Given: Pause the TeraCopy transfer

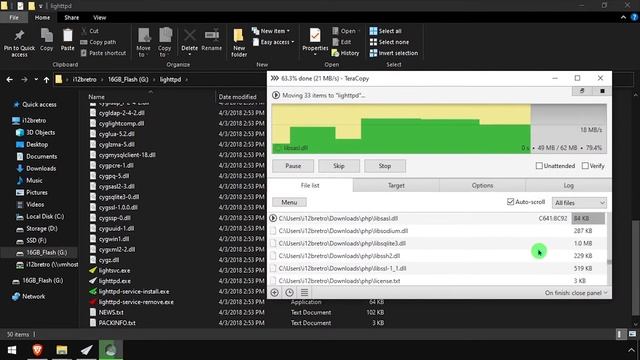Looking at the screenshot, I should [293, 166].
